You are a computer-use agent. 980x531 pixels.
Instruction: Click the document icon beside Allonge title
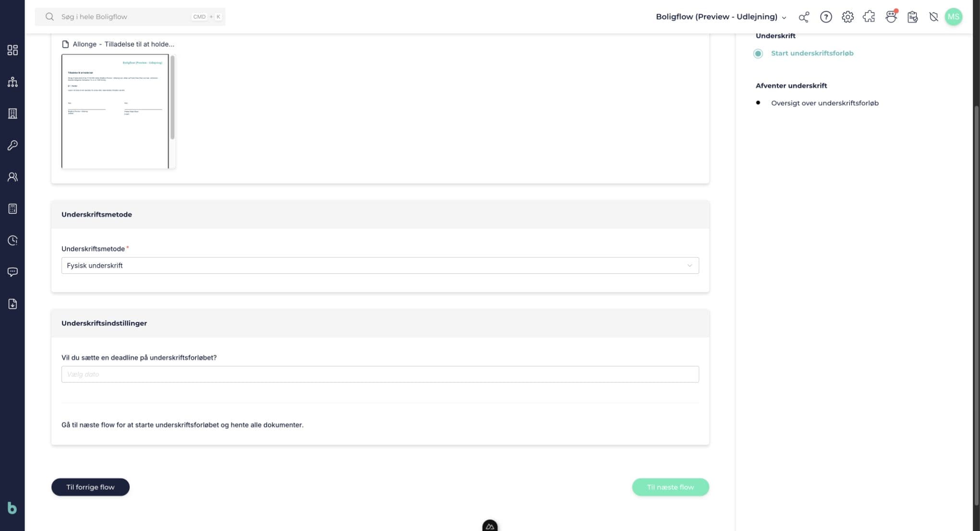[65, 44]
